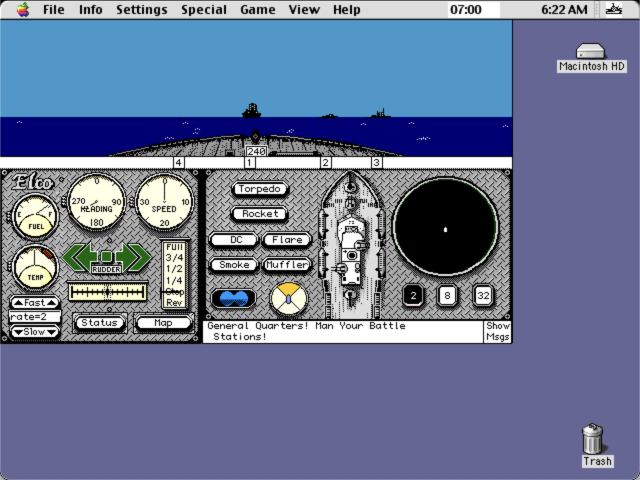Open the Info menu
This screenshot has width=640, height=480.
[x=90, y=9]
